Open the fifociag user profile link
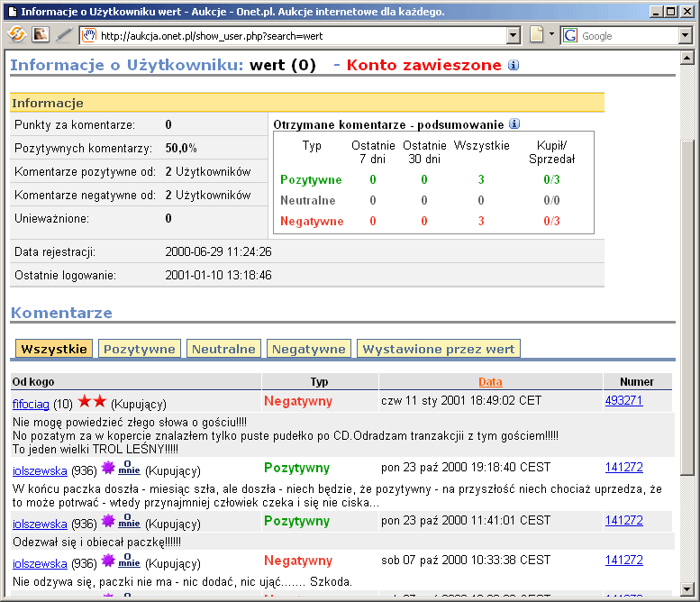Image resolution: width=700 pixels, height=602 pixels. 31,404
